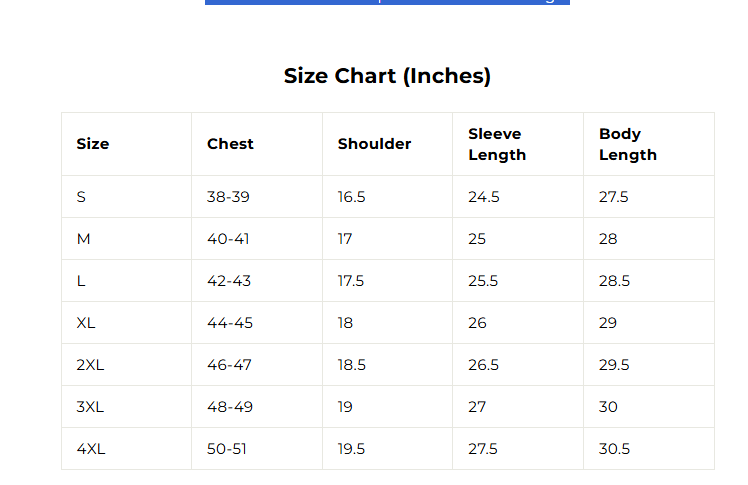Select the Body Length column header
This screenshot has width=748, height=485.
628,144
